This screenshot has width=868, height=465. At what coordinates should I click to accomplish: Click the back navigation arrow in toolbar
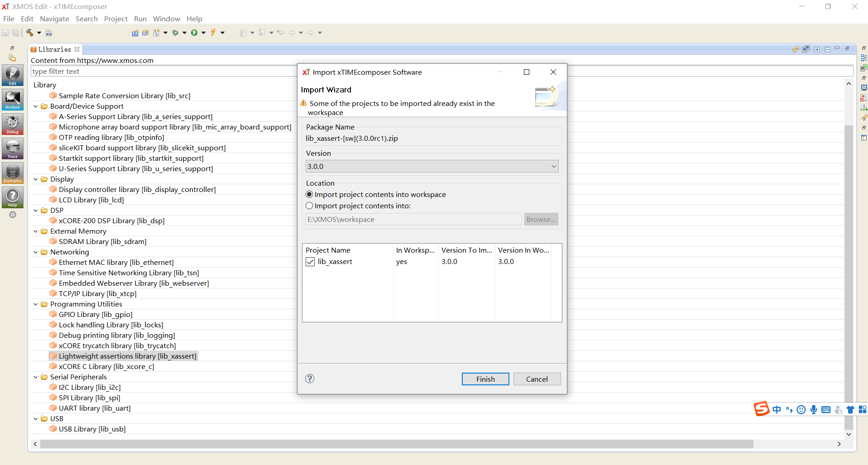tap(292, 33)
